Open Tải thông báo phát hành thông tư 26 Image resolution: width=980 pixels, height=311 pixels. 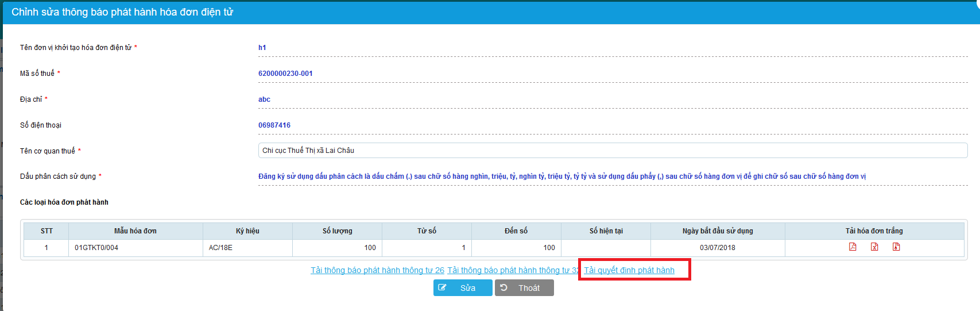click(377, 270)
